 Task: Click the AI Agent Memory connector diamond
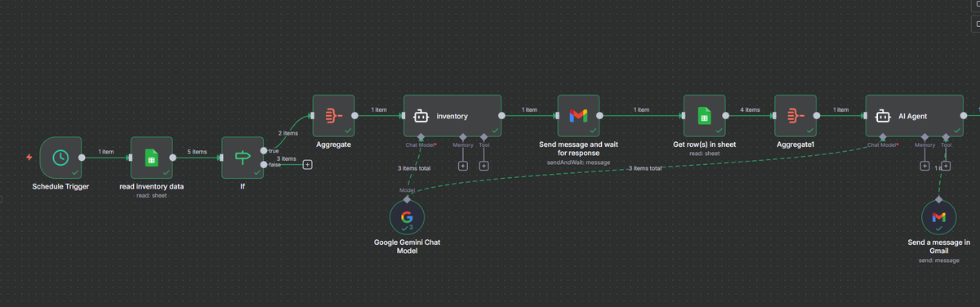click(x=924, y=137)
